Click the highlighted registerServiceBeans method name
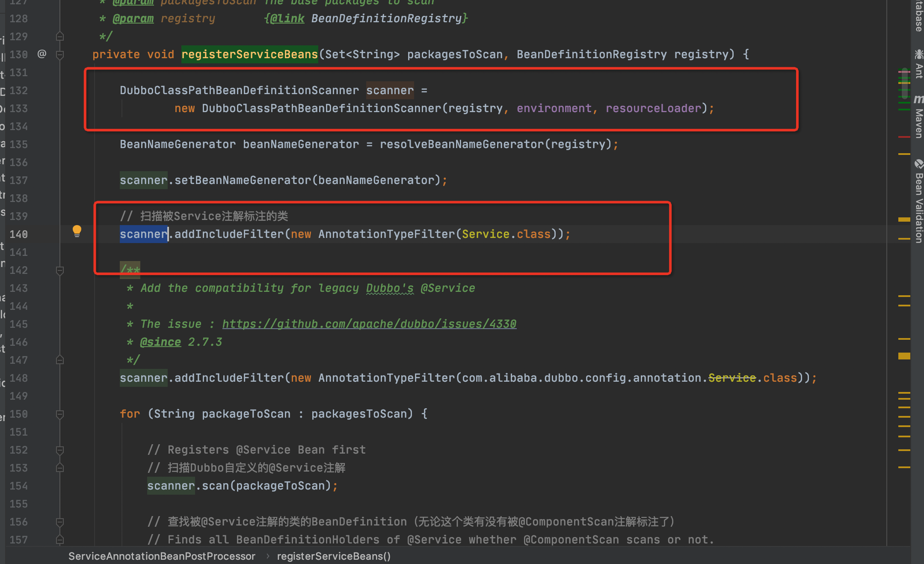 [249, 54]
